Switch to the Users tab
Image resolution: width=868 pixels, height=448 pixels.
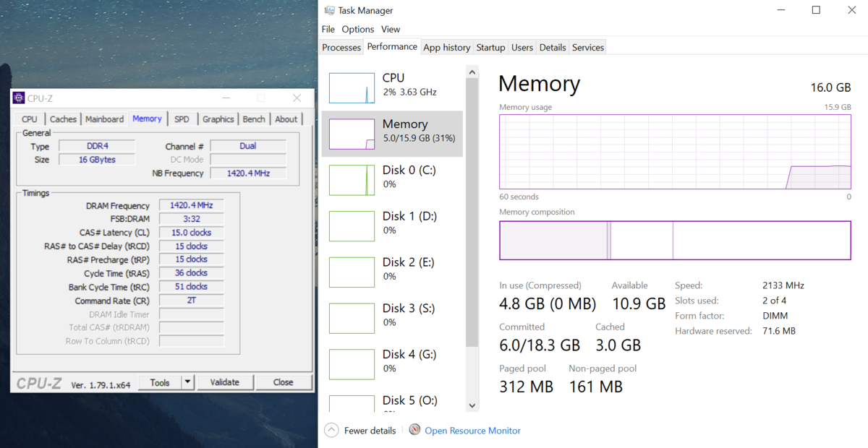point(522,47)
